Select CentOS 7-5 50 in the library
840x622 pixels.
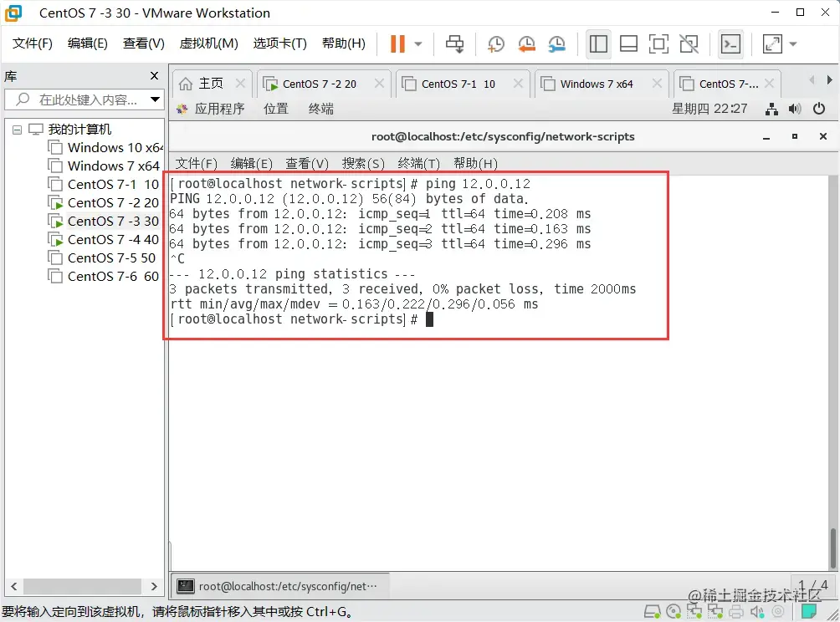pyautogui.click(x=102, y=258)
